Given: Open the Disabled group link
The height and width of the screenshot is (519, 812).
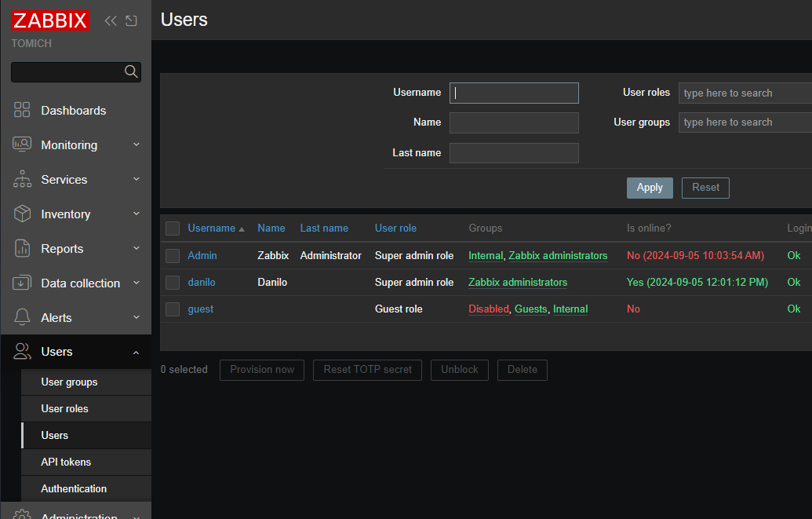Looking at the screenshot, I should [x=488, y=309].
